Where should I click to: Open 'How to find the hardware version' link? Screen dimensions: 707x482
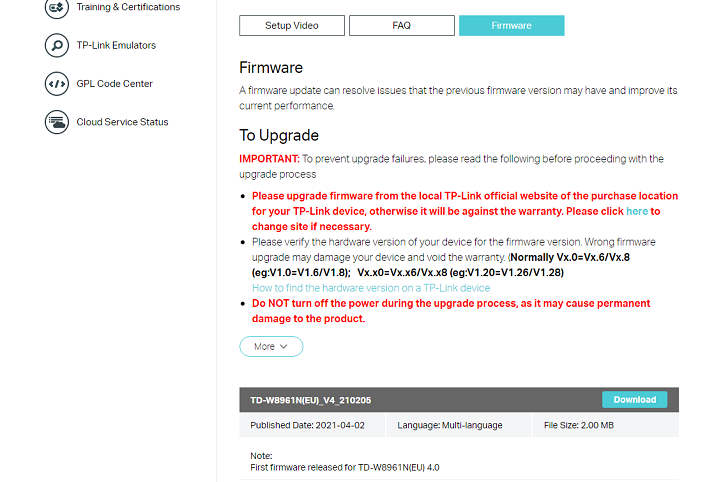371,288
